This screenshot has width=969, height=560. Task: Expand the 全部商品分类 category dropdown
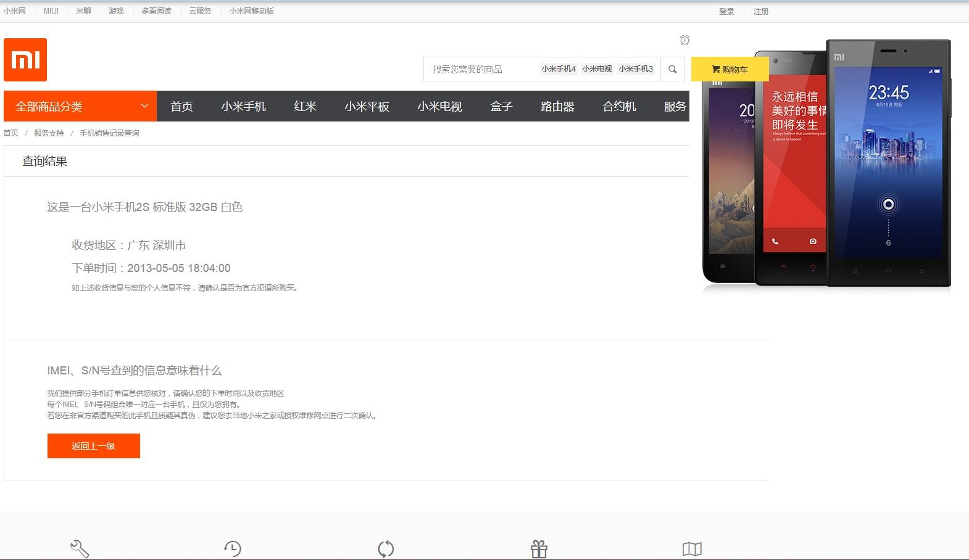click(x=80, y=106)
